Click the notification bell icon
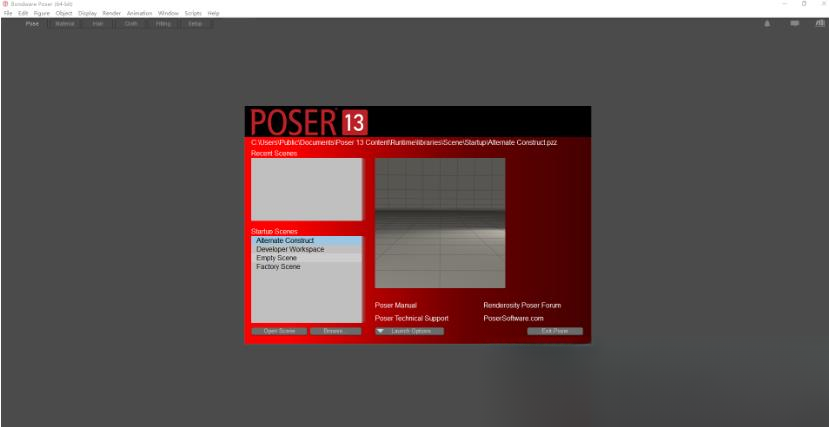829x427 pixels. [767, 24]
